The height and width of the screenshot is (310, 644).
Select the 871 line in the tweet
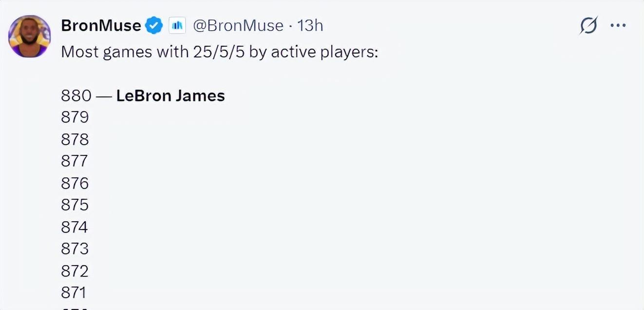(x=74, y=292)
